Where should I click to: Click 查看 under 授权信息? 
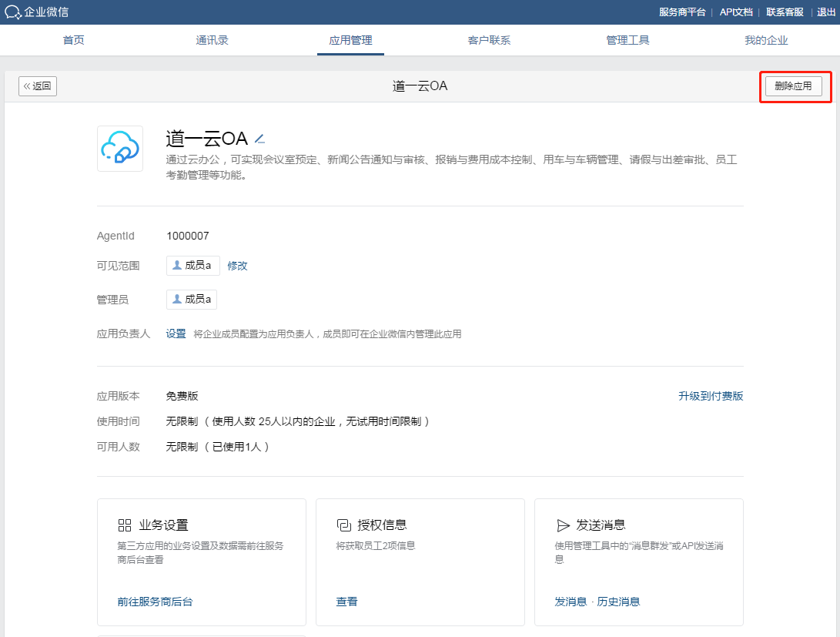pyautogui.click(x=346, y=602)
